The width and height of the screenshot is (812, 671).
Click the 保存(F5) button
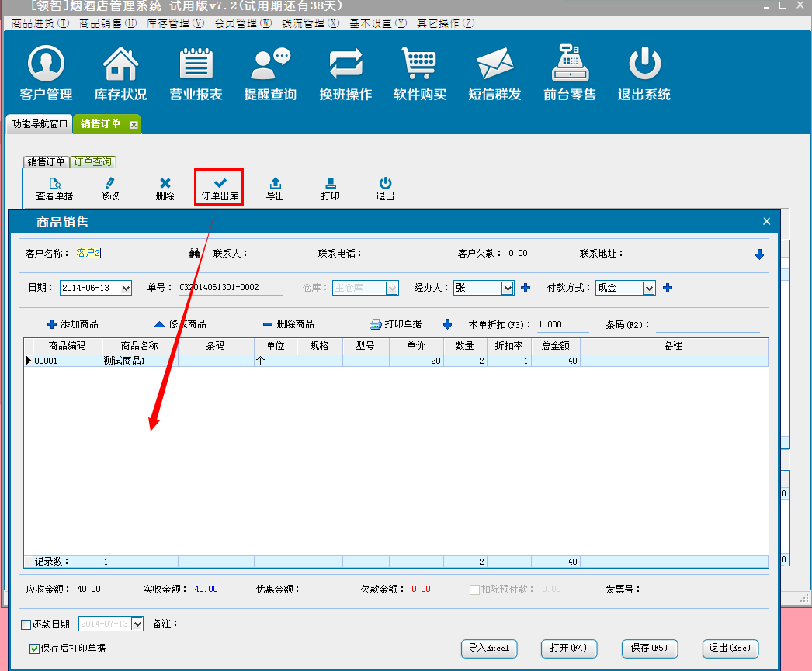649,648
